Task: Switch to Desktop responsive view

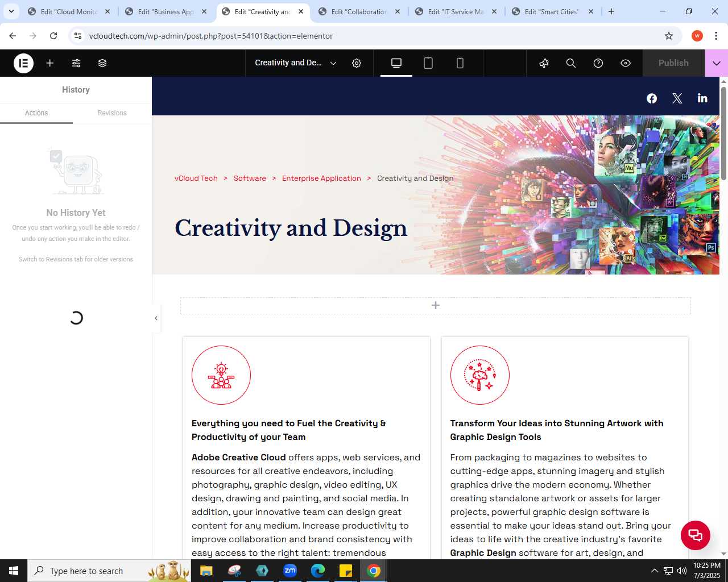Action: pyautogui.click(x=396, y=63)
